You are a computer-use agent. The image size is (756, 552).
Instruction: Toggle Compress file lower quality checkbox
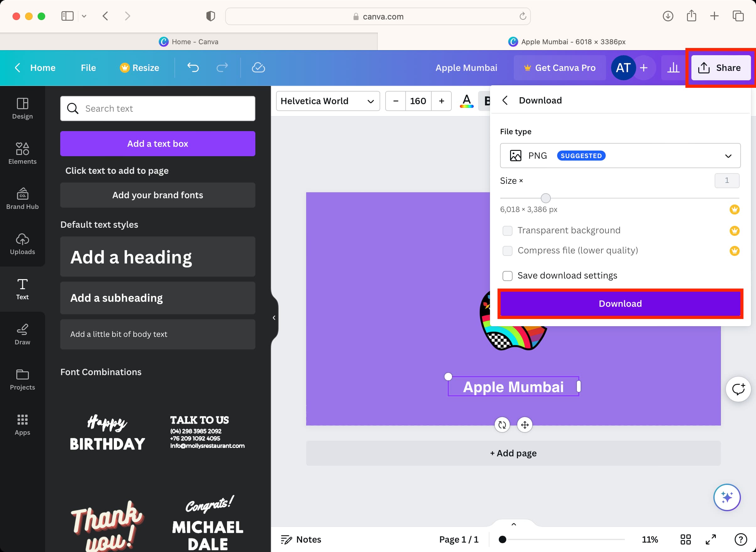507,251
